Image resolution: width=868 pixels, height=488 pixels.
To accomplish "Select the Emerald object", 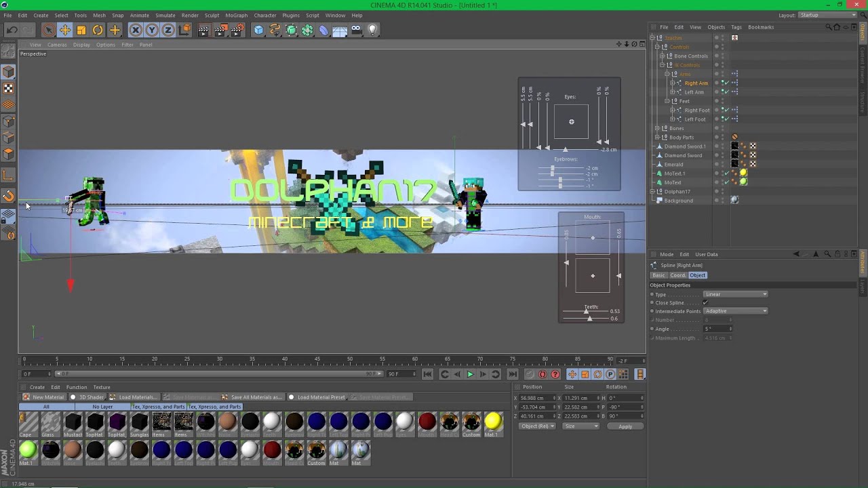I will 673,164.
